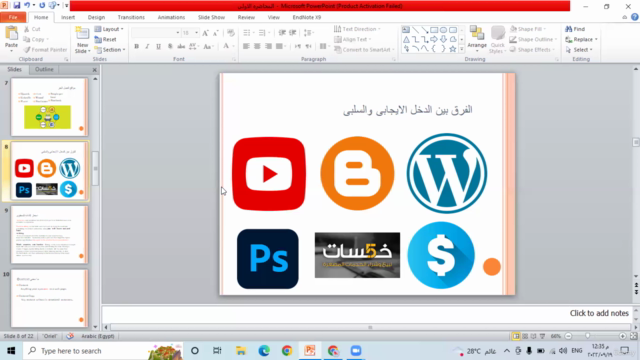
Task: Select slide 9 thumbnail
Action: coord(49,235)
